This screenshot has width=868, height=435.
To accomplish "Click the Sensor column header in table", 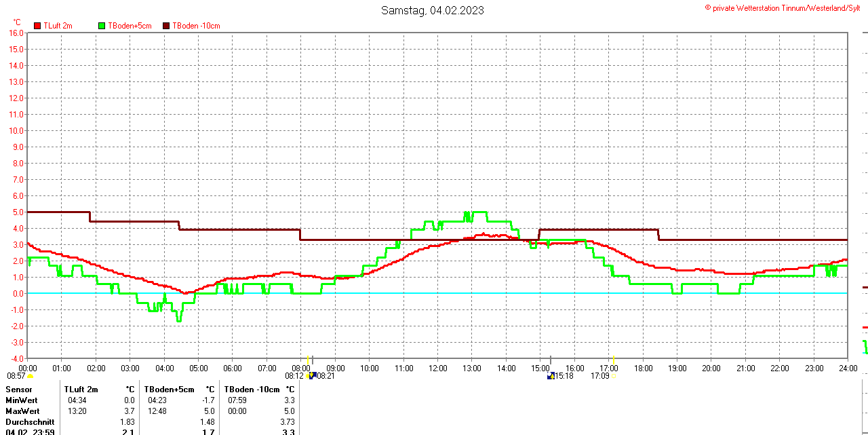I will coord(19,390).
